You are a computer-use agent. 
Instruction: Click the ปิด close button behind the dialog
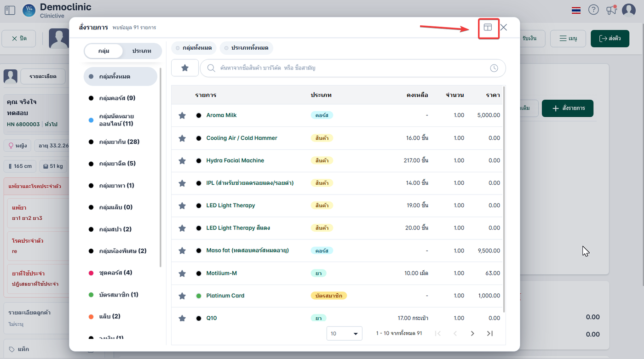[19, 39]
